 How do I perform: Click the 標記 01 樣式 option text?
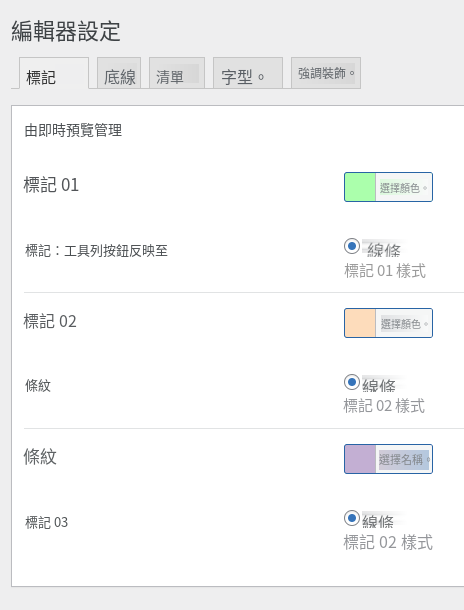[385, 271]
